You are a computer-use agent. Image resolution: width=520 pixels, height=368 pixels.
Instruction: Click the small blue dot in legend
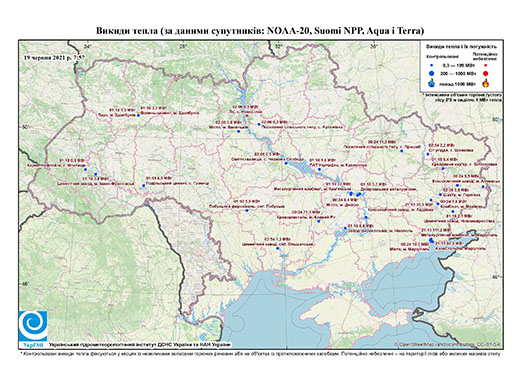pos(432,65)
